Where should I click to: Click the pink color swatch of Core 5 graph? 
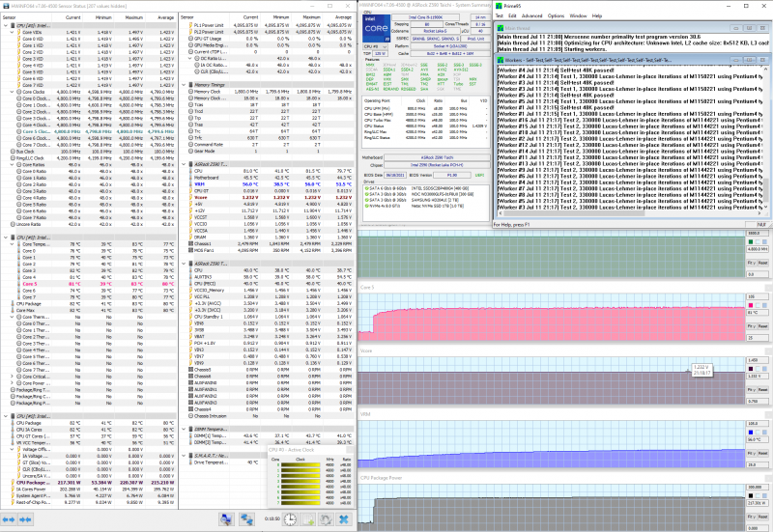click(x=751, y=305)
